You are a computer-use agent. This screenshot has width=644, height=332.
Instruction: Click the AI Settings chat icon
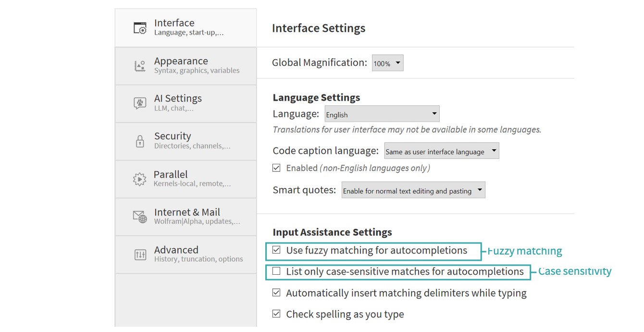140,103
